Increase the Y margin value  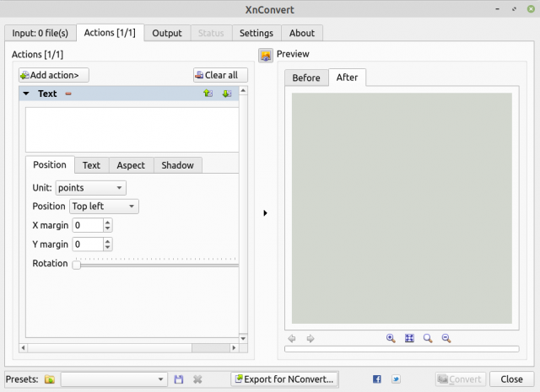tap(108, 241)
